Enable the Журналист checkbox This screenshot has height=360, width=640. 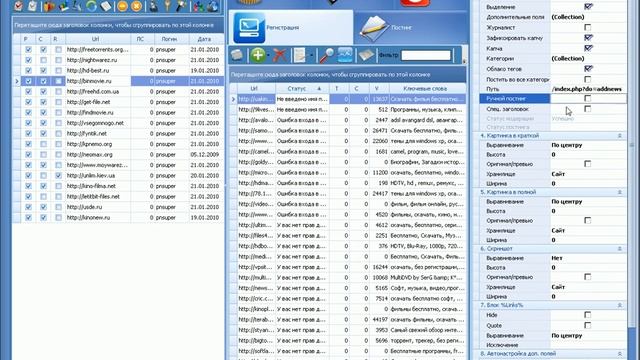[x=588, y=27]
